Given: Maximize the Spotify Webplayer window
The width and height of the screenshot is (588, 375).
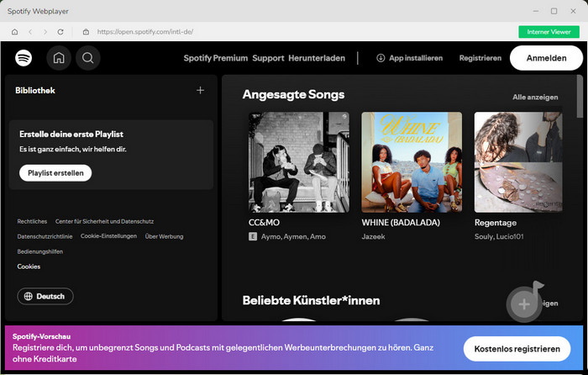Looking at the screenshot, I should pos(554,11).
